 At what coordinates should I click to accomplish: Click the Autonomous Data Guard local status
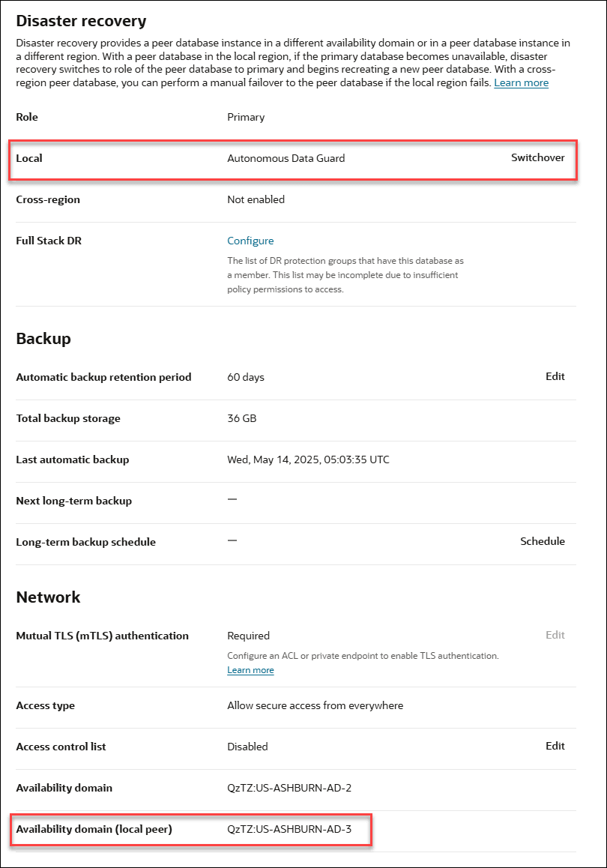pyautogui.click(x=286, y=157)
